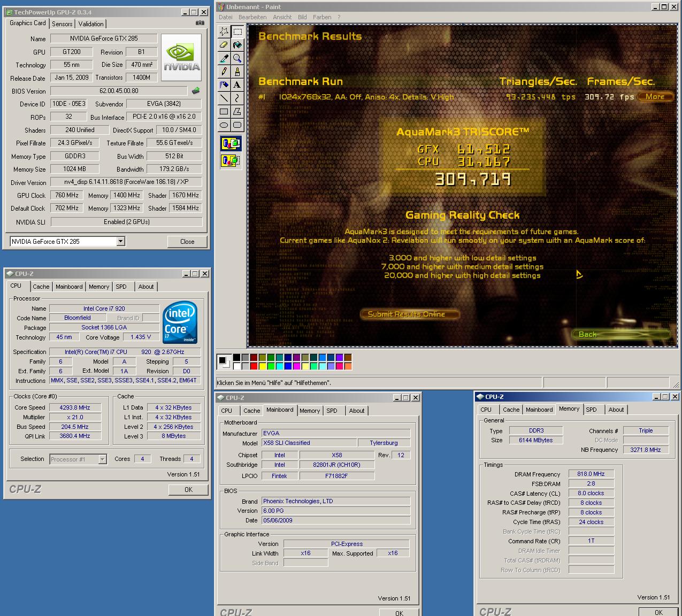Image resolution: width=682 pixels, height=616 pixels.
Task: Pick the black color swatch in Paint palette
Action: tap(236, 357)
